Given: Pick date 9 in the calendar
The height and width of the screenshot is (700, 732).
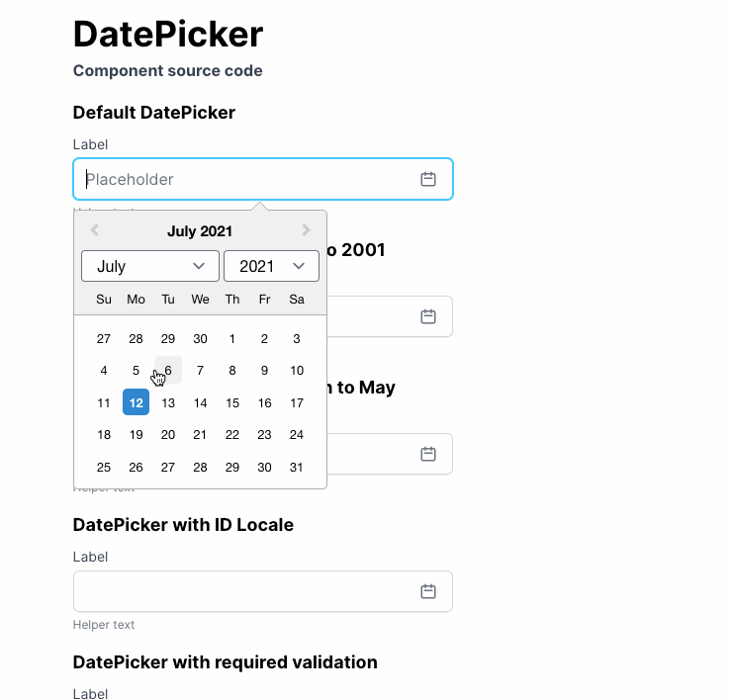Looking at the screenshot, I should point(264,371).
